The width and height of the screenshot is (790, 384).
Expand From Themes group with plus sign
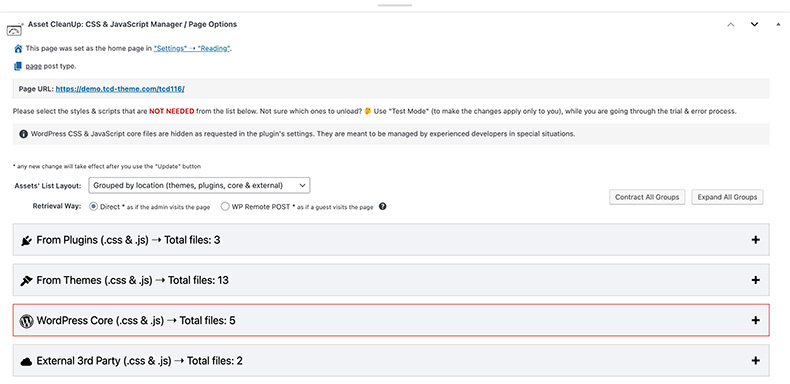click(755, 280)
